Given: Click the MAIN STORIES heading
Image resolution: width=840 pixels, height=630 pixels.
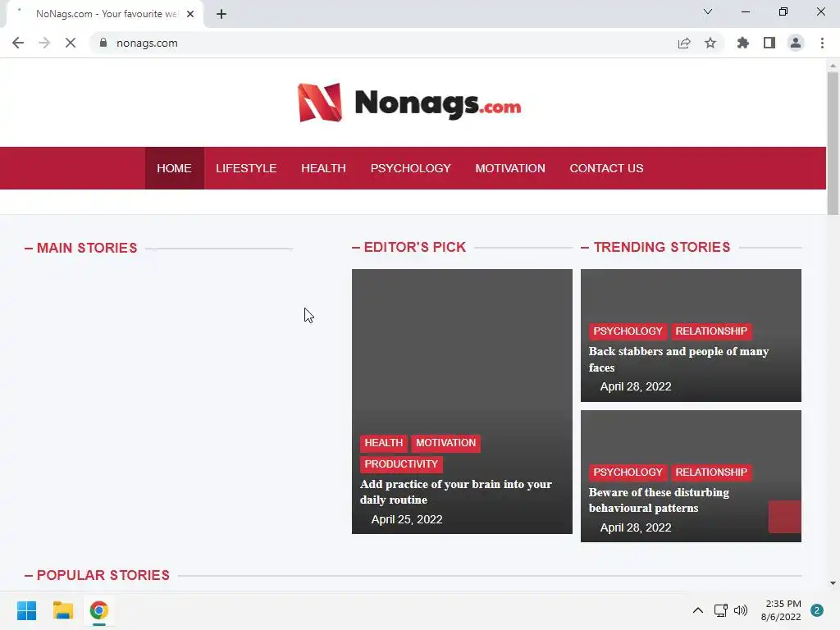Looking at the screenshot, I should 87,248.
